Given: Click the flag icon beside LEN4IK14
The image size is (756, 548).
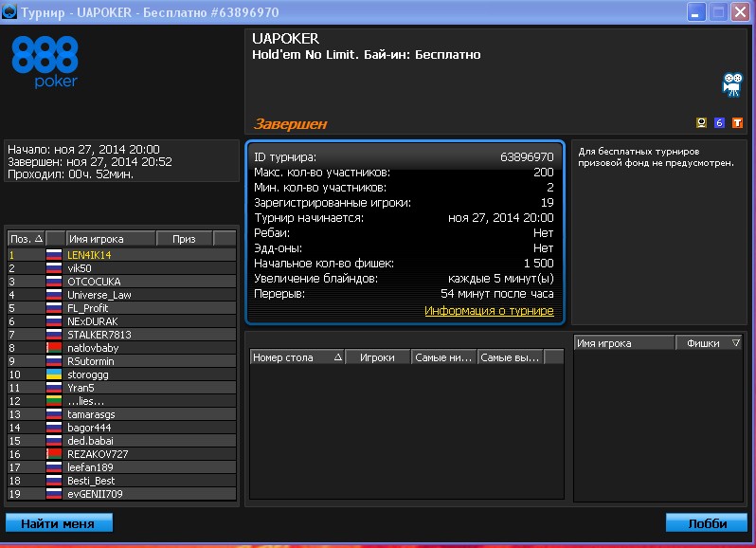Looking at the screenshot, I should 54,255.
